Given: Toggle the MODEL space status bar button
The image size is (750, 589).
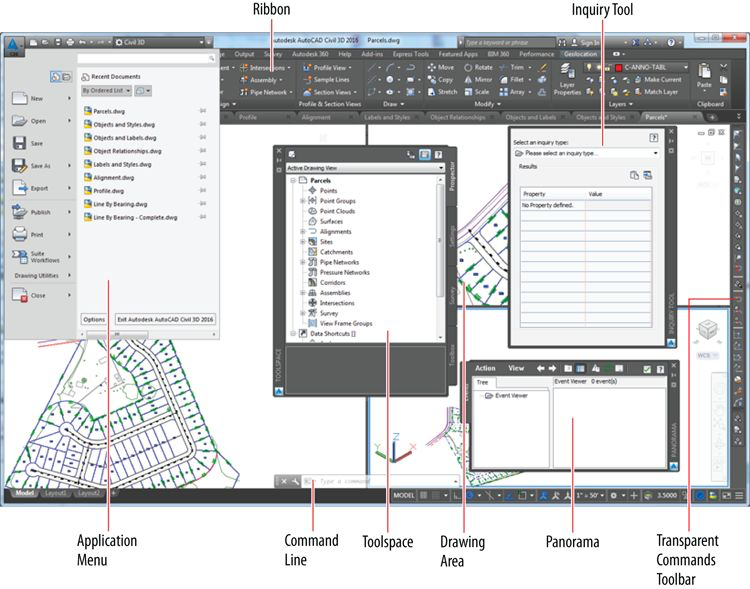Looking at the screenshot, I should [x=404, y=495].
